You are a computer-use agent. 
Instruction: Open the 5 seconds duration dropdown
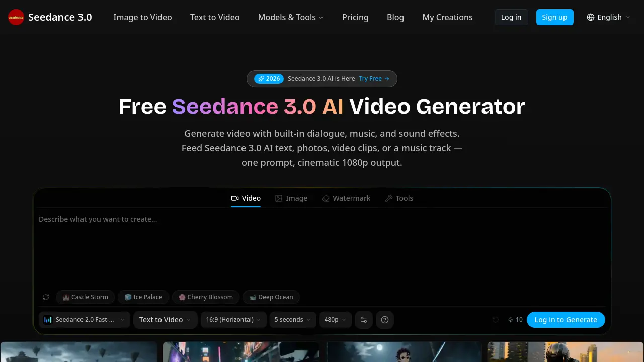293,320
